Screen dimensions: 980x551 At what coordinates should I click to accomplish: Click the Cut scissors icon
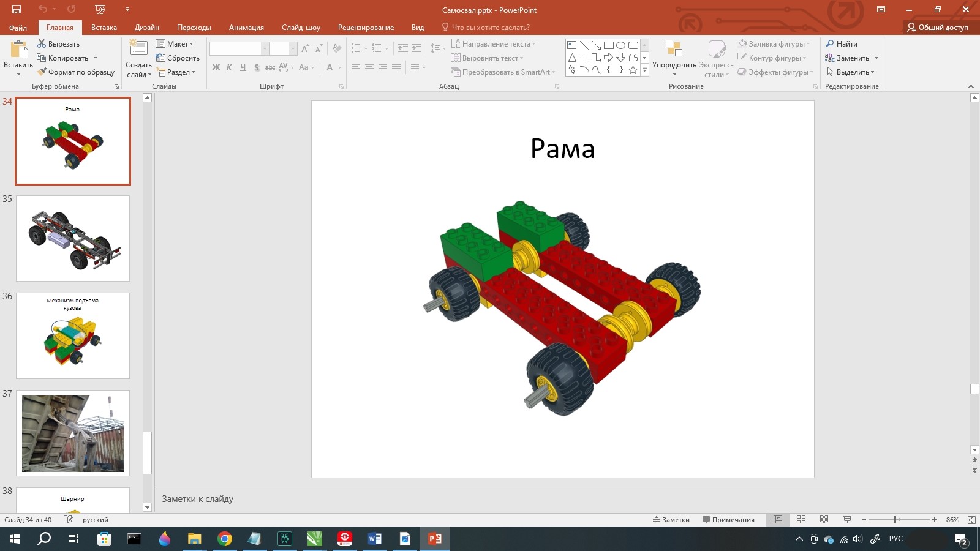click(x=42, y=43)
